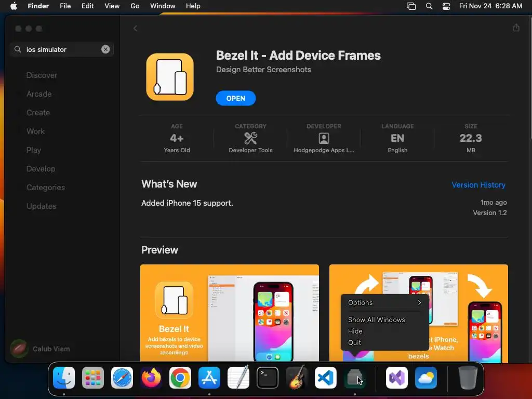This screenshot has width=532, height=399.
Task: Open Version History link
Action: coord(478,185)
